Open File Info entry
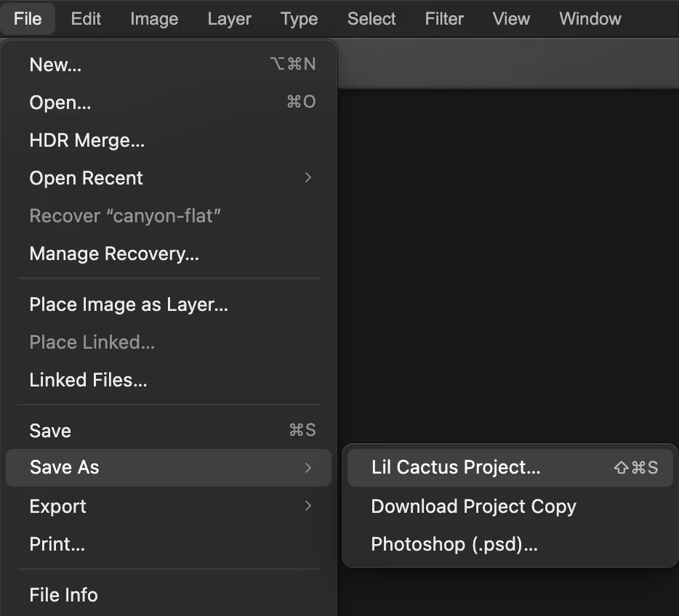 tap(169, 595)
